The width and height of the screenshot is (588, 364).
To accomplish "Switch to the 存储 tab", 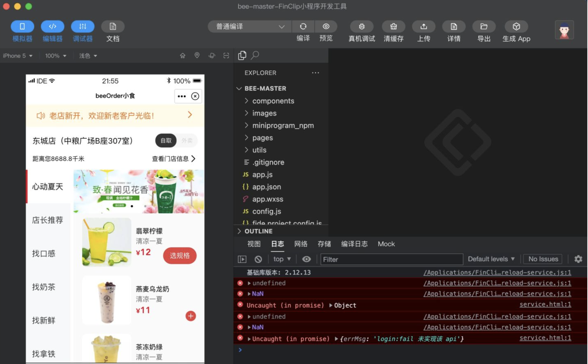I will point(324,244).
